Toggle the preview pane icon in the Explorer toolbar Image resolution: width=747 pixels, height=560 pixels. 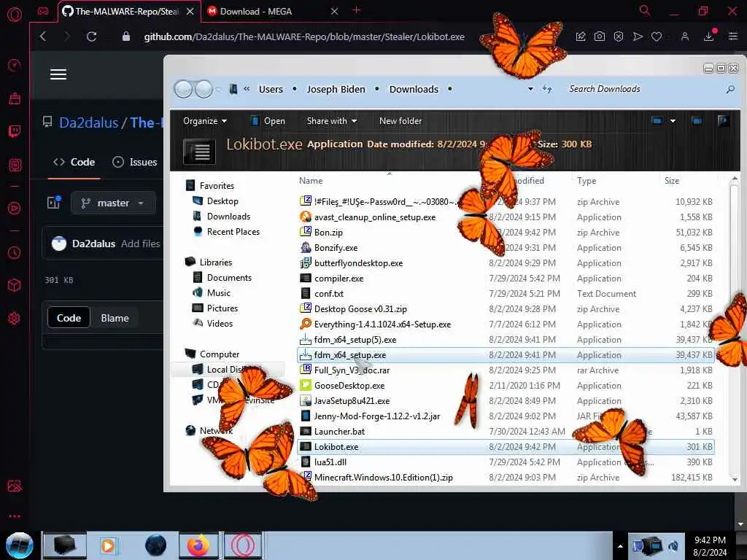point(697,121)
